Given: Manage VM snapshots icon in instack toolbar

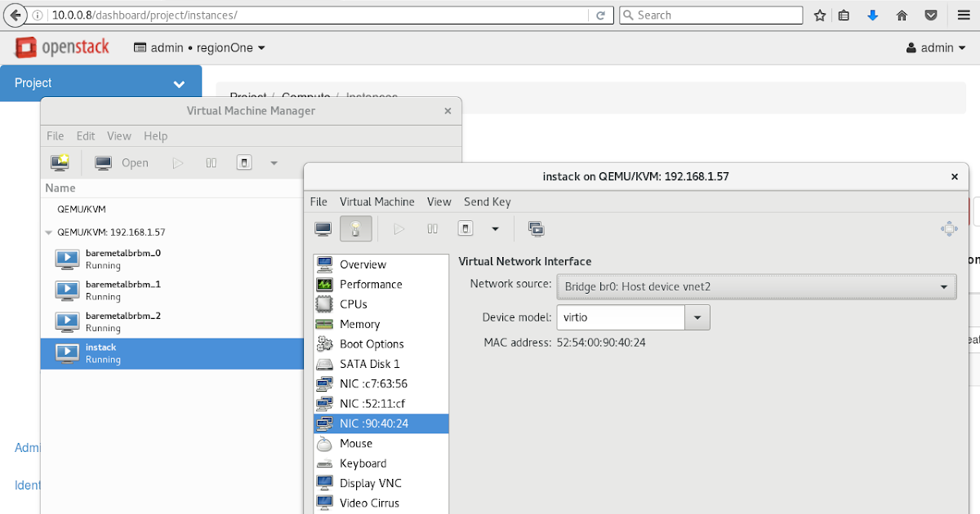Looking at the screenshot, I should (536, 229).
